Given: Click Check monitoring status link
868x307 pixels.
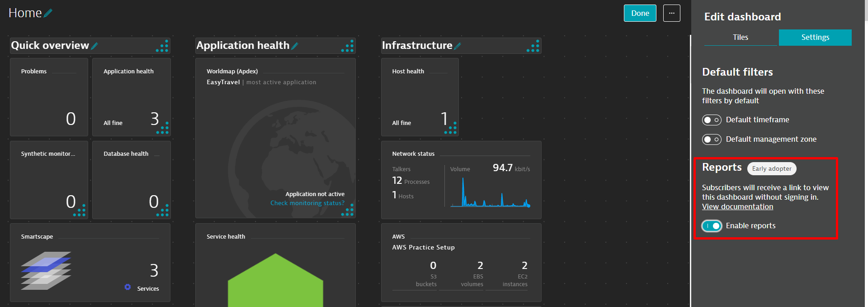Looking at the screenshot, I should click(x=307, y=203).
